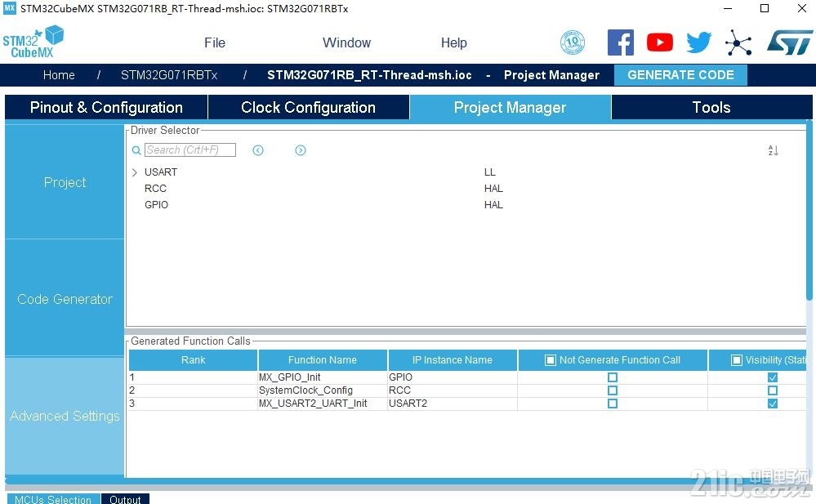Click the GENERATE CODE button
816x504 pixels.
(x=680, y=75)
